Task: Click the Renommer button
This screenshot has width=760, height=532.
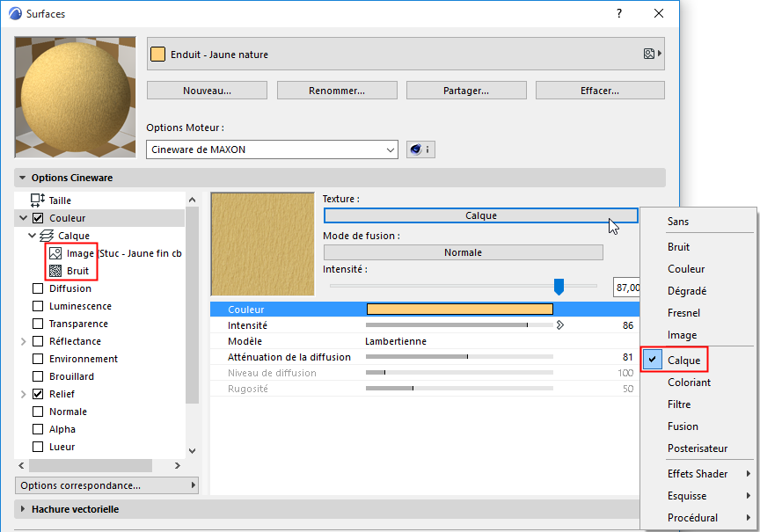Action: [336, 90]
